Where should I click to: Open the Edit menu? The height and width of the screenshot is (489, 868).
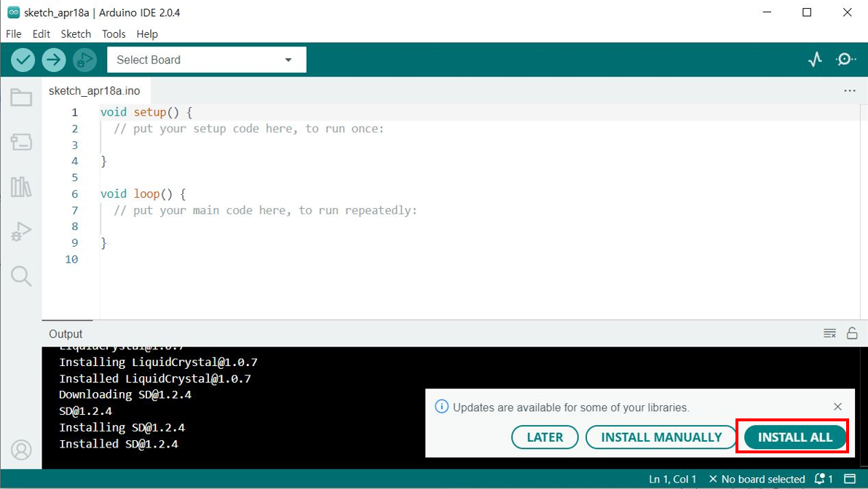(42, 33)
